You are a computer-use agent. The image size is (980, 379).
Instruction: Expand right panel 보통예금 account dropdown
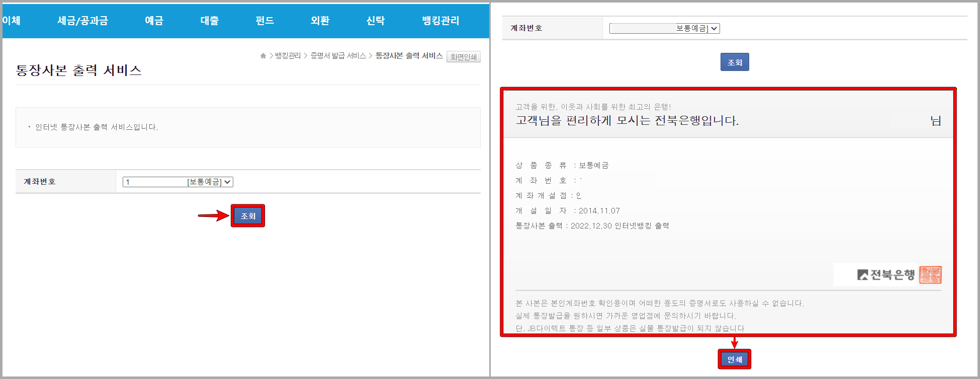click(665, 29)
